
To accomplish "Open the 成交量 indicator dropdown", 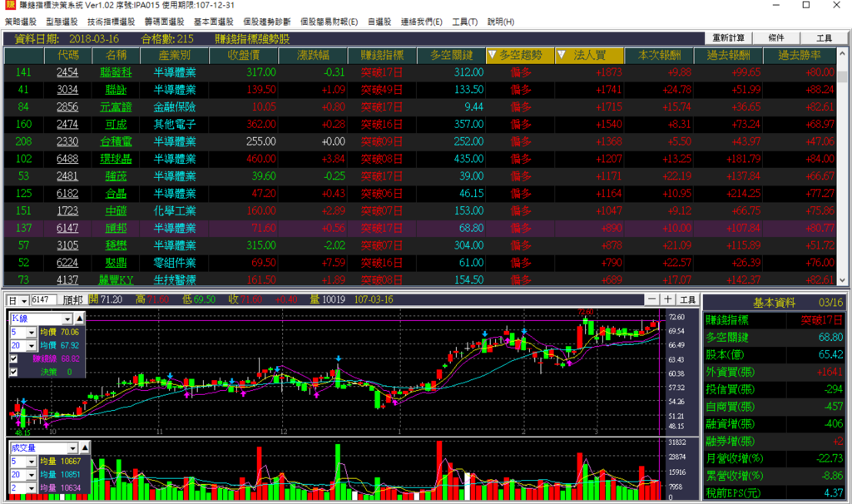I will pos(73,448).
